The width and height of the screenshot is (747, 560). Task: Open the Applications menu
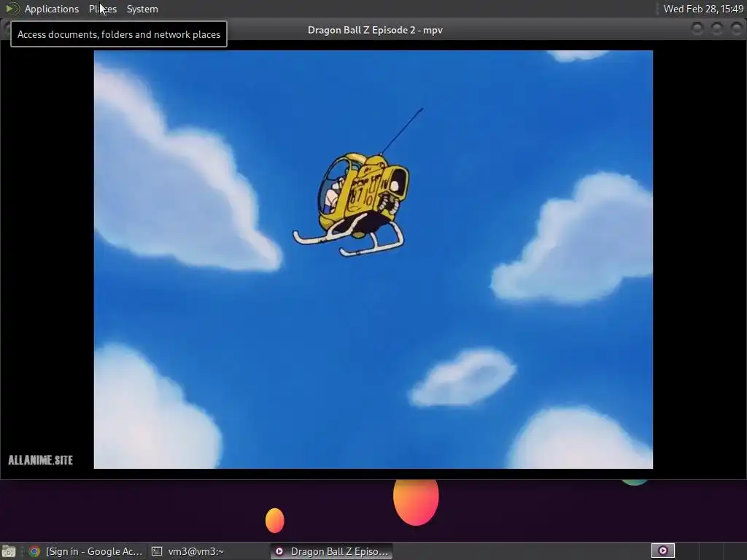pos(52,9)
